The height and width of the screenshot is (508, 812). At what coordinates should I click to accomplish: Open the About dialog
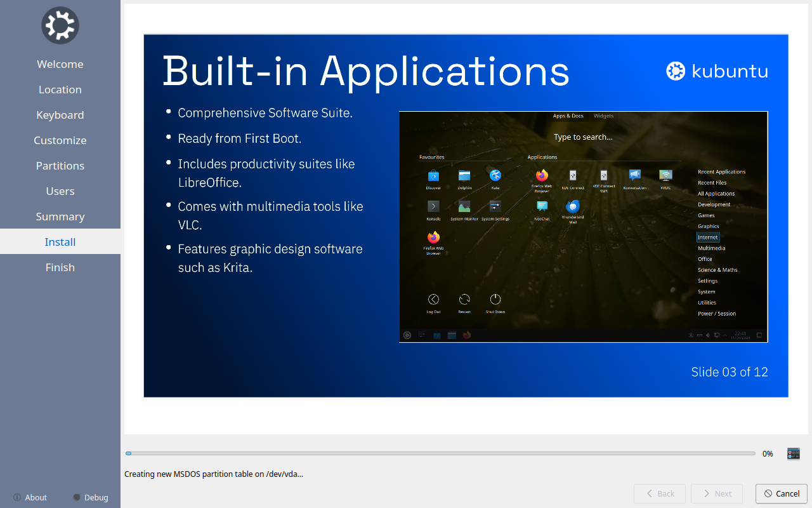coord(30,498)
